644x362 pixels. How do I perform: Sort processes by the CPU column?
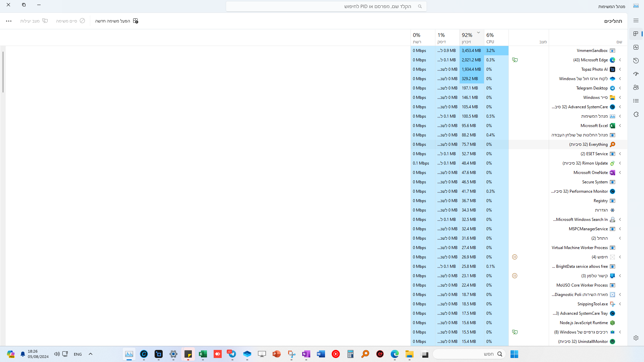[x=496, y=38]
